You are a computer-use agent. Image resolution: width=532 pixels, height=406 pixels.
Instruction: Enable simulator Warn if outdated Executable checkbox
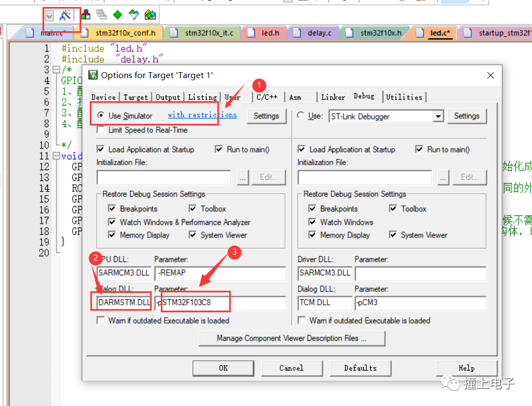[101, 320]
